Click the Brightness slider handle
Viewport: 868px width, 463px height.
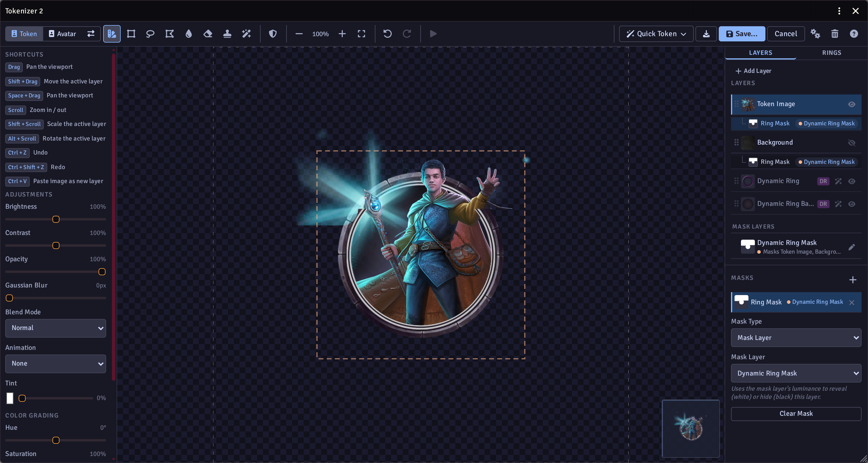coord(56,219)
